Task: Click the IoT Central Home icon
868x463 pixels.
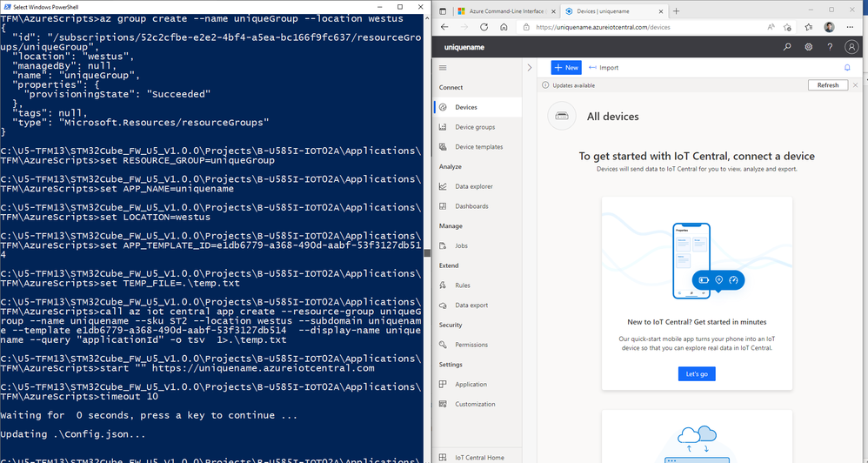Action: click(443, 458)
